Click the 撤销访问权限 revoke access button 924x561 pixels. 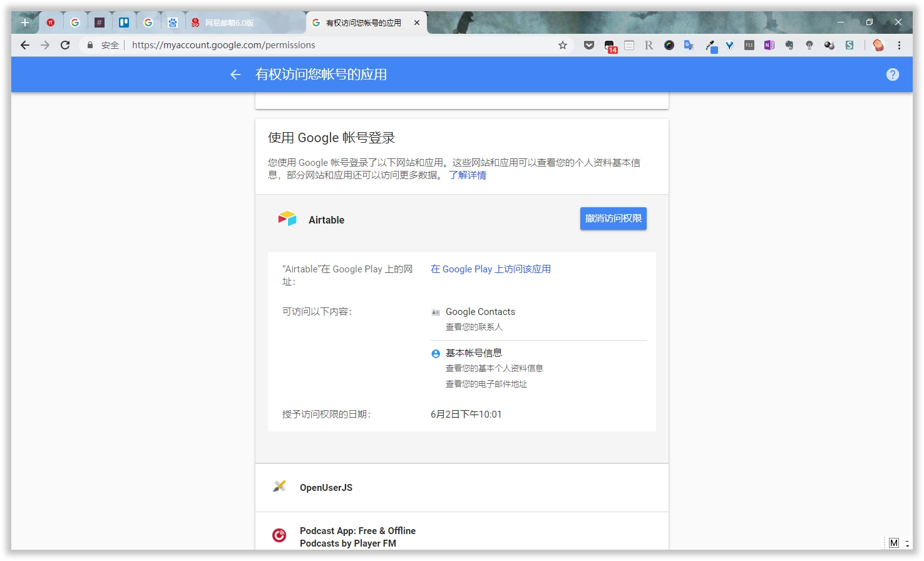pyautogui.click(x=613, y=219)
